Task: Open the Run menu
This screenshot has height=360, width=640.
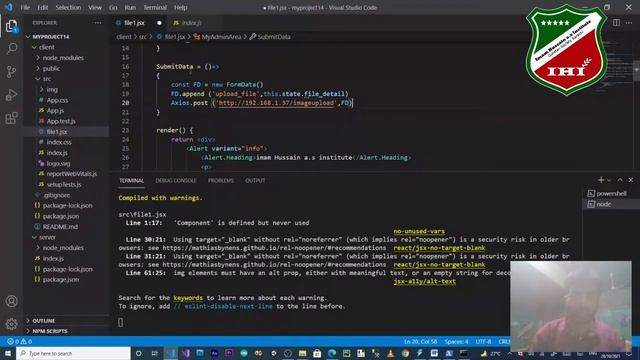Action: [x=130, y=7]
